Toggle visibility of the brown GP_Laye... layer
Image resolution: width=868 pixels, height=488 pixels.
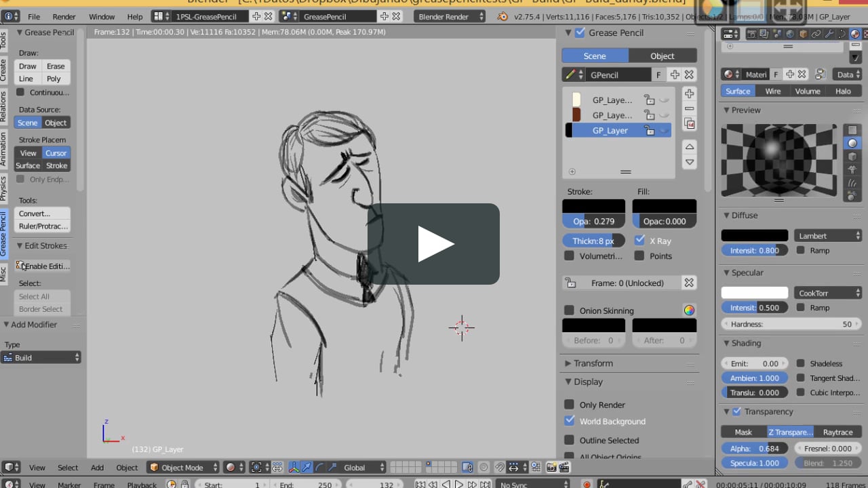click(665, 115)
